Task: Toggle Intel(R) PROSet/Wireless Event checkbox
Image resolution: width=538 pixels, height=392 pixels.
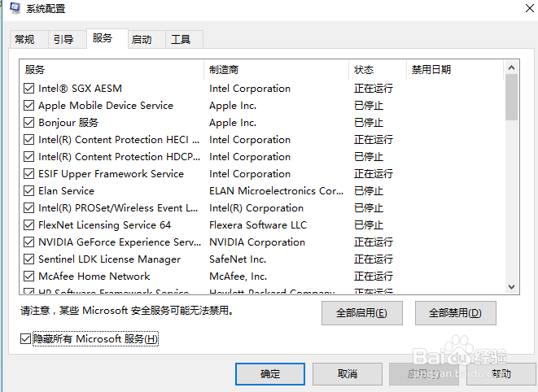Action: pos(28,208)
